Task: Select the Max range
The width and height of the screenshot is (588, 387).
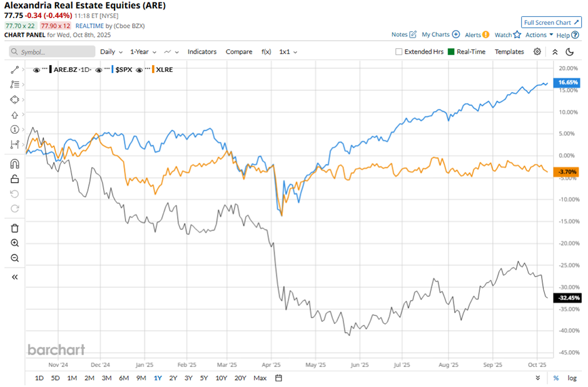Action: coord(260,378)
